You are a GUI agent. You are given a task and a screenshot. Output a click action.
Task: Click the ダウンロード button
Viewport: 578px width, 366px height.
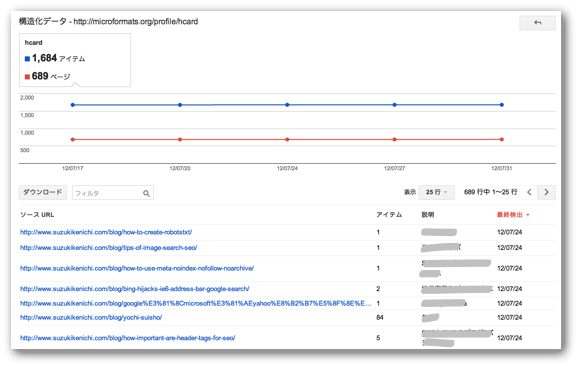pos(43,192)
